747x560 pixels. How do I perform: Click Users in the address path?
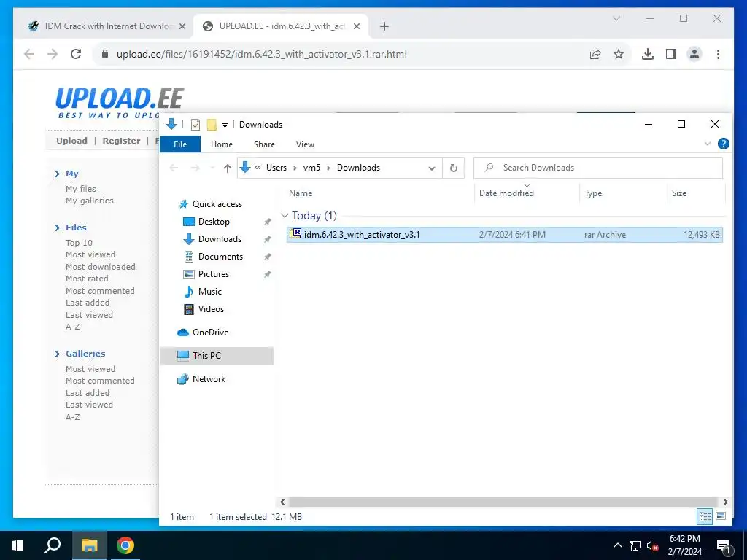(276, 168)
